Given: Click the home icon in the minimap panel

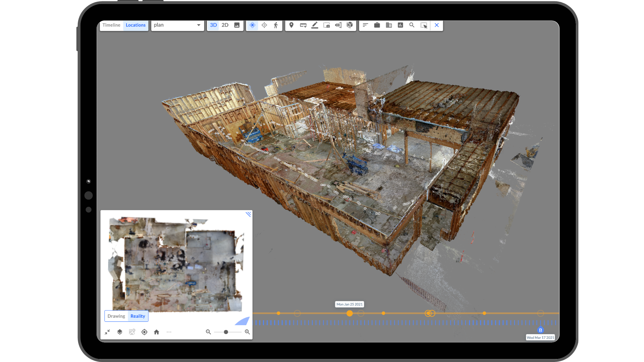Looking at the screenshot, I should point(157,332).
